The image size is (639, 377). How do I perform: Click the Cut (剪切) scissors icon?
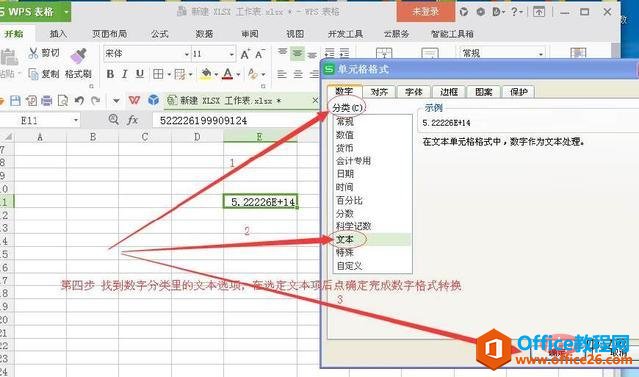tap(33, 53)
